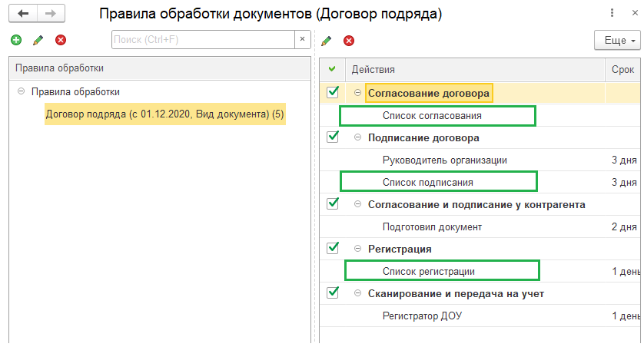
Task: Toggle the Регистрация checkbox
Action: click(x=333, y=248)
